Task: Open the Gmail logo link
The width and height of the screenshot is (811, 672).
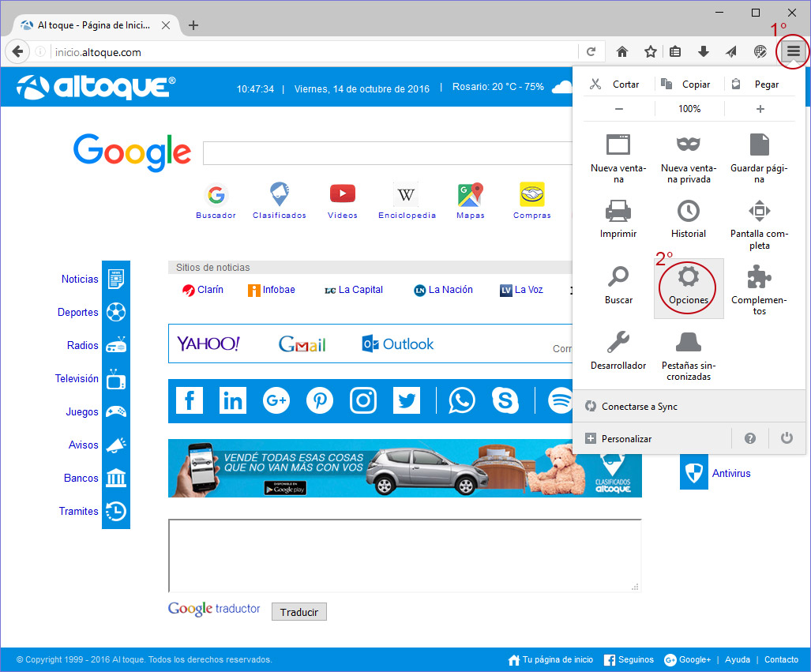Action: point(302,344)
